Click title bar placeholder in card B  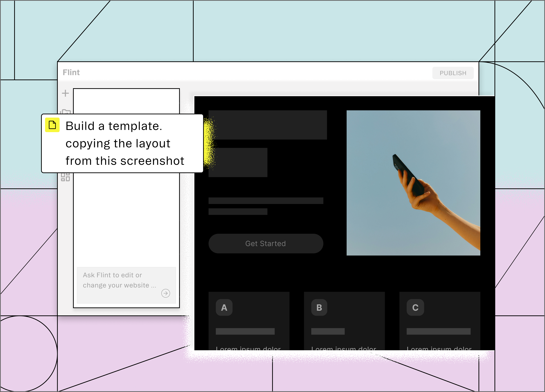click(x=328, y=331)
